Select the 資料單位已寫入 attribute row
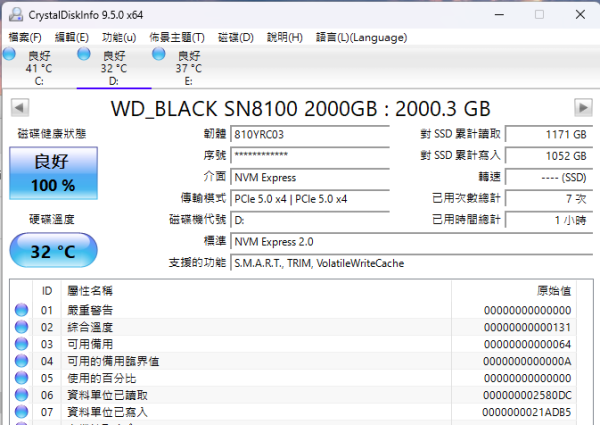Image resolution: width=600 pixels, height=425 pixels. [x=293, y=412]
